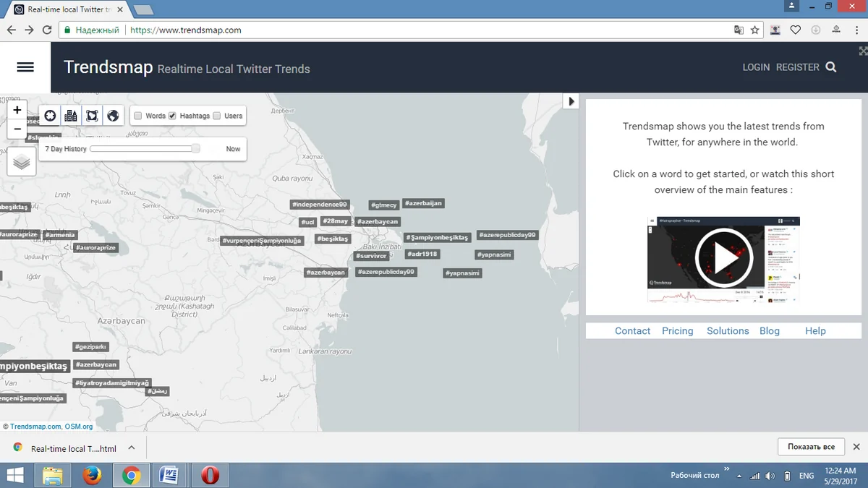Expand the desktop toolbar double chevron
This screenshot has width=868, height=488.
click(726, 470)
